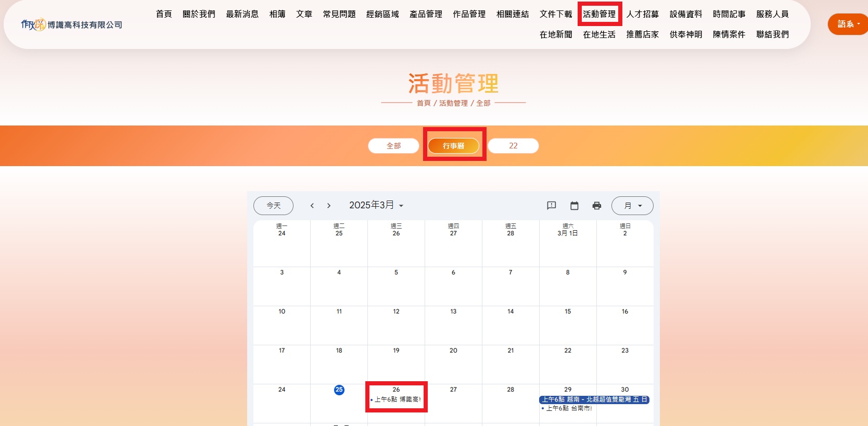Click 首頁 breadcrumb link under title

click(424, 103)
